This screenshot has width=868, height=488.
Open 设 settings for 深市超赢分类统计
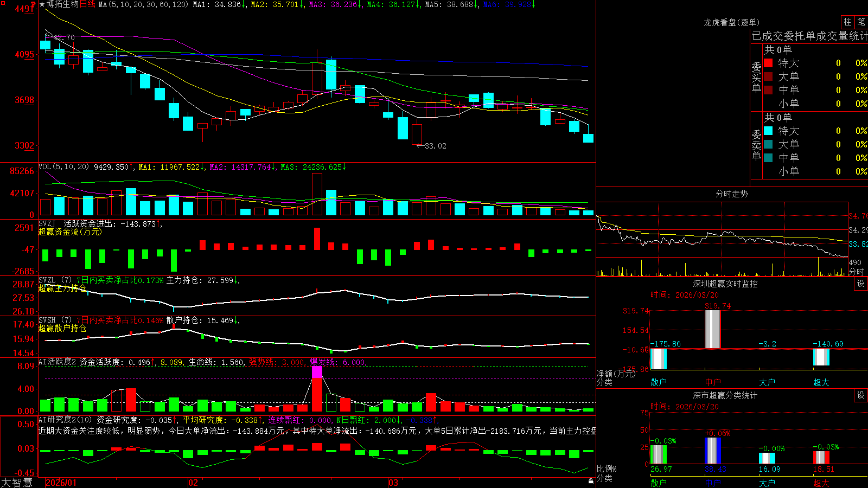[x=861, y=395]
